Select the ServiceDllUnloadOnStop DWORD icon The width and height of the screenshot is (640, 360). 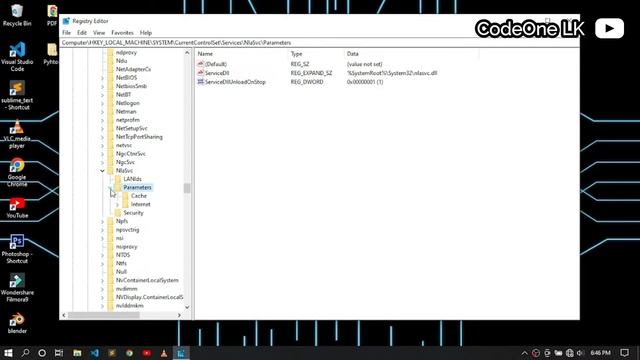click(x=200, y=82)
